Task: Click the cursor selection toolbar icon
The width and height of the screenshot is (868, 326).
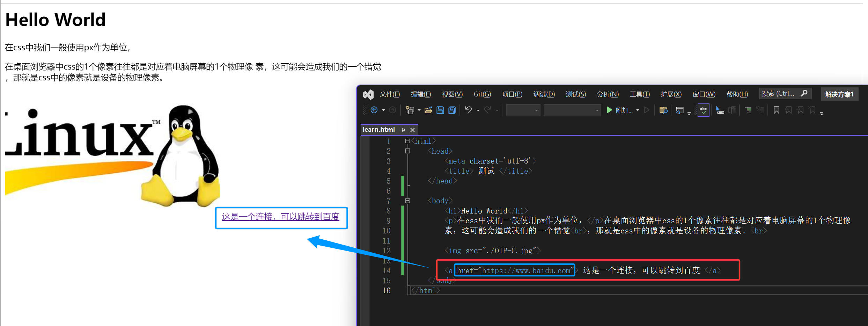Action: click(x=720, y=110)
